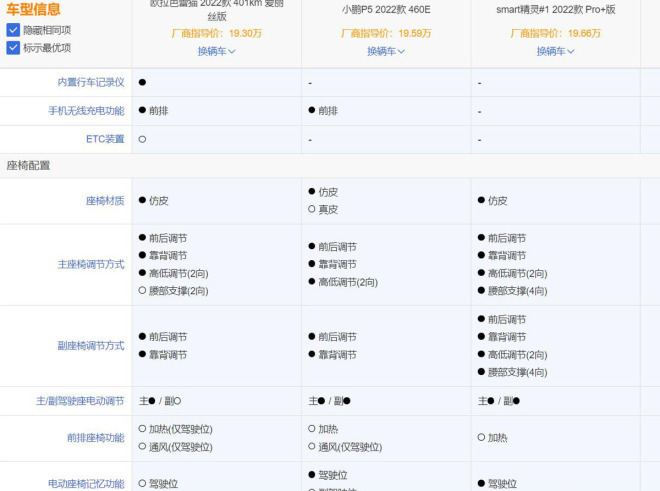Image resolution: width=660 pixels, height=491 pixels.
Task: Open the ETC装置 spec link
Action: [105, 139]
